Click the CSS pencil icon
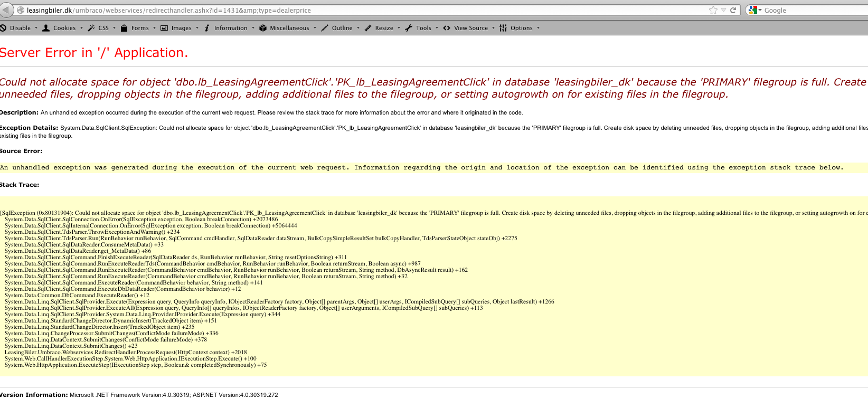Screen dimensions: 868x408 pyautogui.click(x=92, y=28)
